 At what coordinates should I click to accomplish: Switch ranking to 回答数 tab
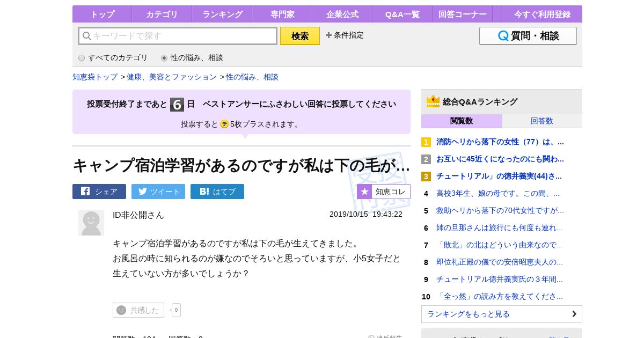coord(542,121)
